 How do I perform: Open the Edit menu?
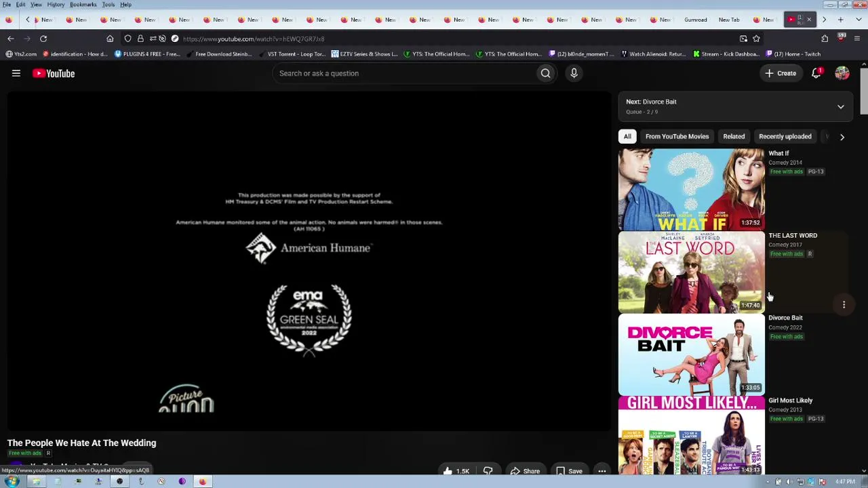pyautogui.click(x=21, y=5)
